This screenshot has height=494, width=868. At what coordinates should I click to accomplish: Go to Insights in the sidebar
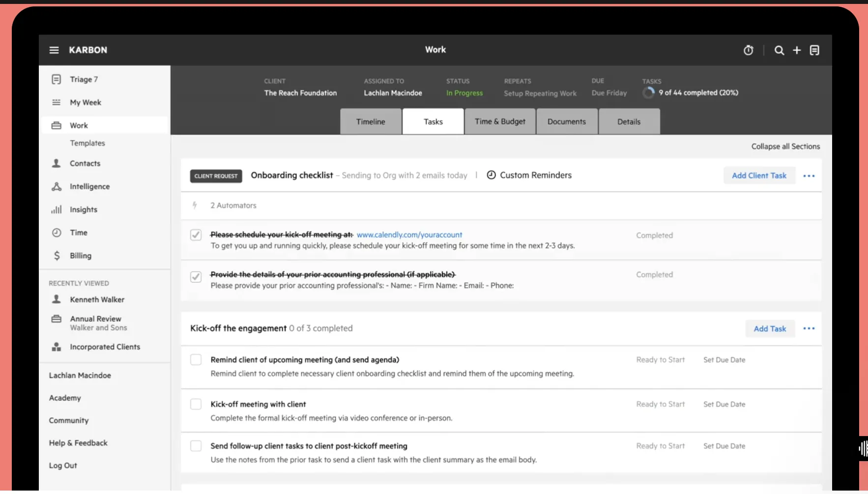click(83, 210)
